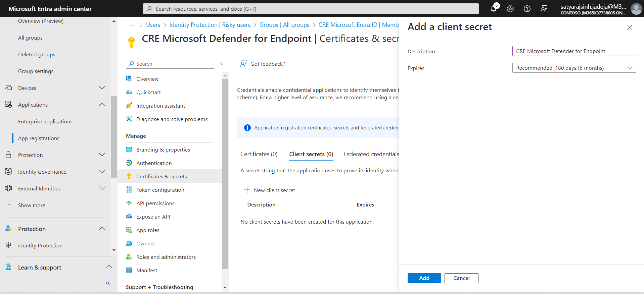Collapse the bold Protection section chevron
Image resolution: width=644 pixels, height=294 pixels.
(102, 229)
